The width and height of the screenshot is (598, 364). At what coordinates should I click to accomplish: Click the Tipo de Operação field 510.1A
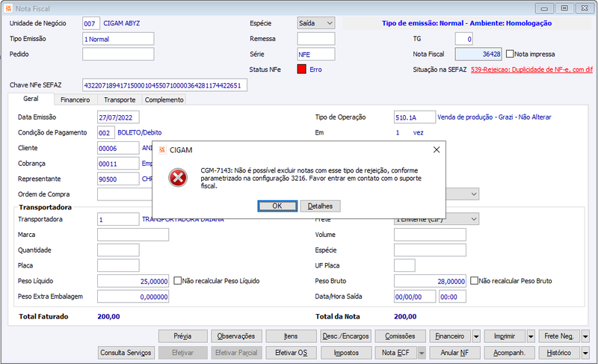click(415, 117)
